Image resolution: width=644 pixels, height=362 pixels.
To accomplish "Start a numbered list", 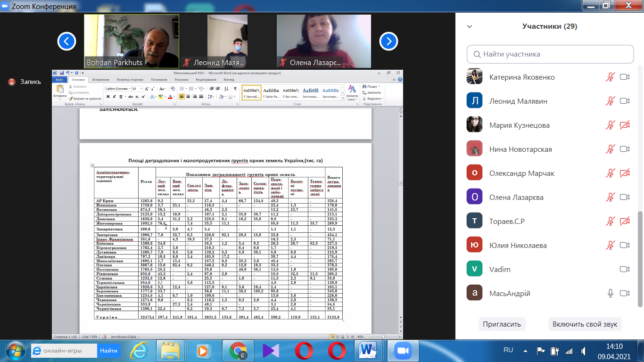I will click(x=192, y=89).
